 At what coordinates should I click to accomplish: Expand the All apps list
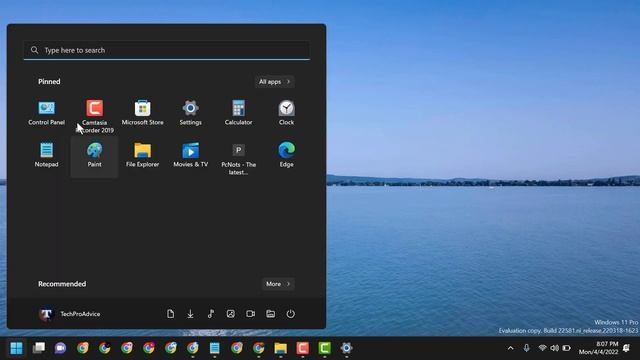[x=274, y=82]
